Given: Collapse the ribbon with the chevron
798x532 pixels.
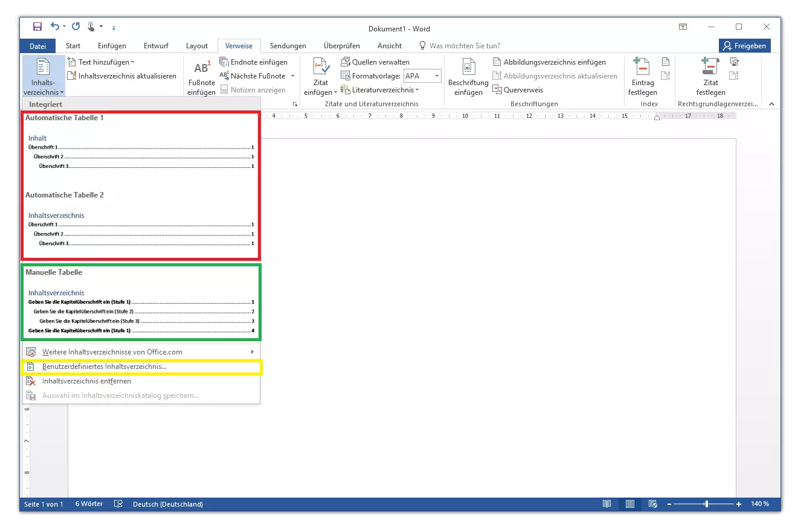Looking at the screenshot, I should 771,104.
